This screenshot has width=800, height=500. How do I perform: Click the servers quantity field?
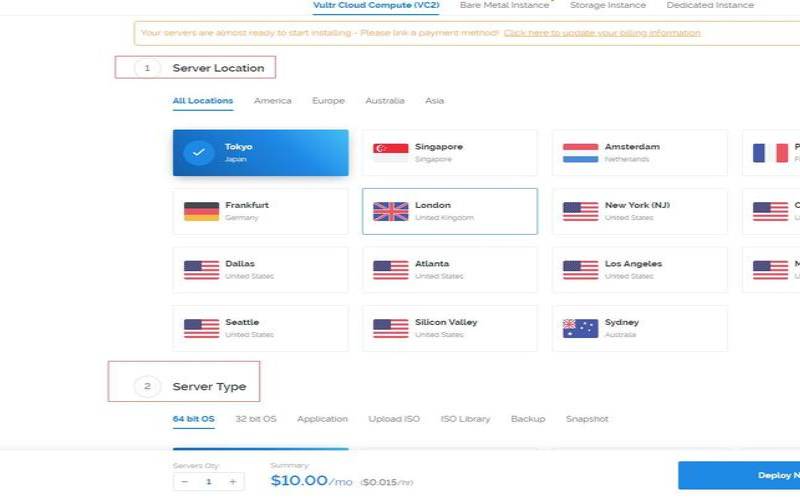point(209,482)
